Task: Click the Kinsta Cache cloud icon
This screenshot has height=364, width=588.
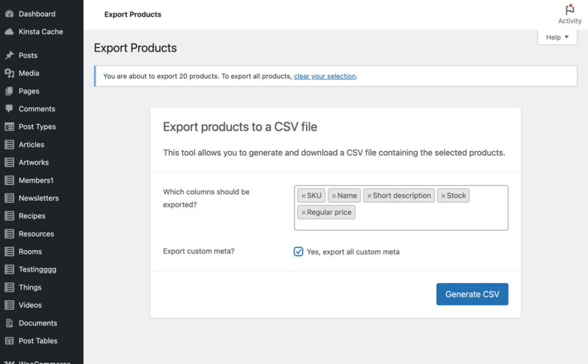Action: pyautogui.click(x=9, y=32)
